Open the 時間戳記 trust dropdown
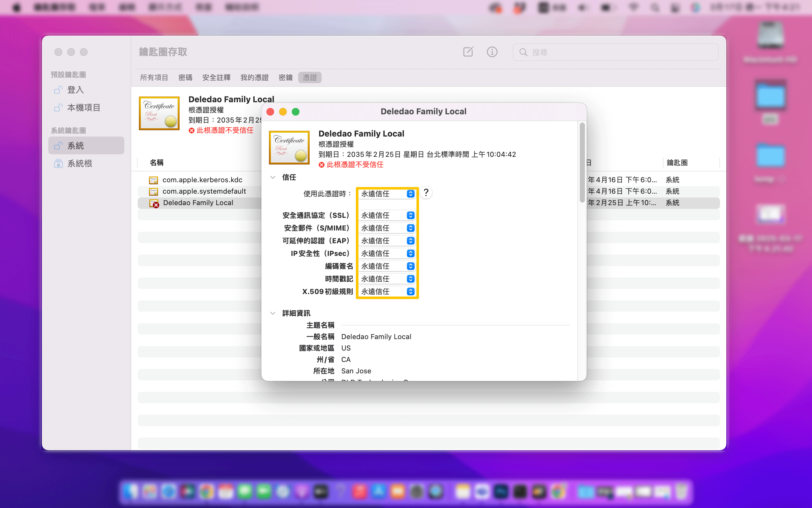Viewport: 812px width, 508px height. (387, 279)
